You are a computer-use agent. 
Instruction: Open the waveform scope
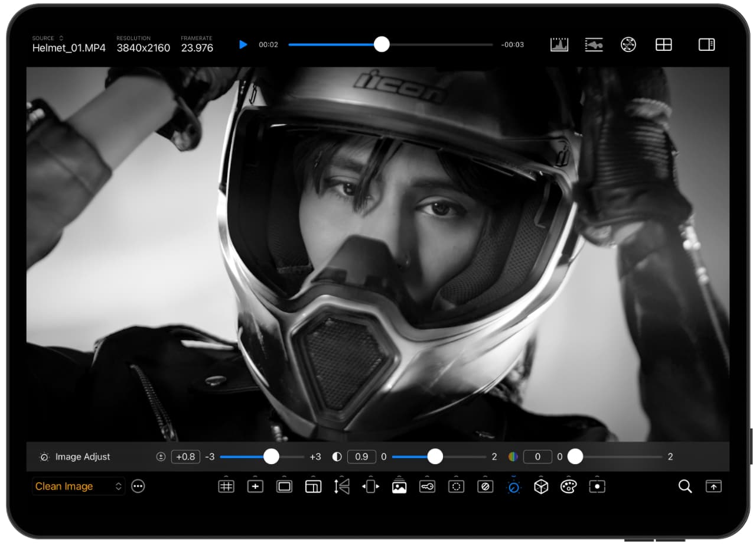pyautogui.click(x=594, y=44)
